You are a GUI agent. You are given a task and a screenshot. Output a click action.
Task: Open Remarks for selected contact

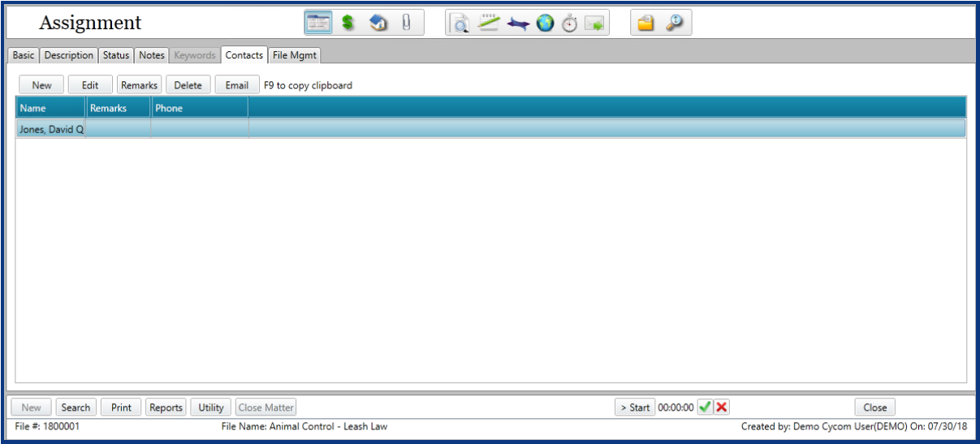[139, 85]
